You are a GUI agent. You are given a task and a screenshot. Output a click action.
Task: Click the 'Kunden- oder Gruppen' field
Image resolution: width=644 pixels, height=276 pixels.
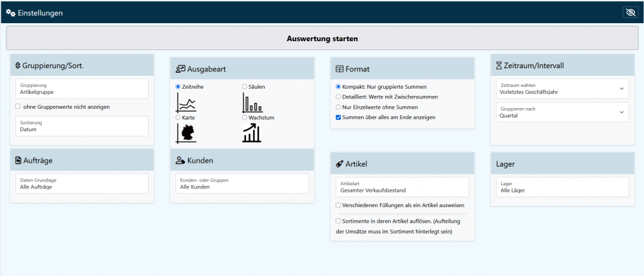[241, 183]
